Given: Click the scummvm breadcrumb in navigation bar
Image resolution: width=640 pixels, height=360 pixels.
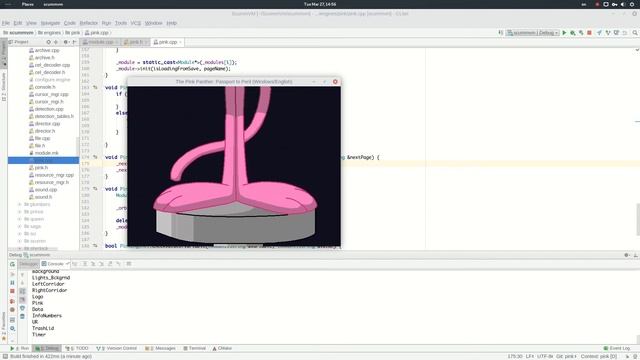Looking at the screenshot, I should point(18,33).
